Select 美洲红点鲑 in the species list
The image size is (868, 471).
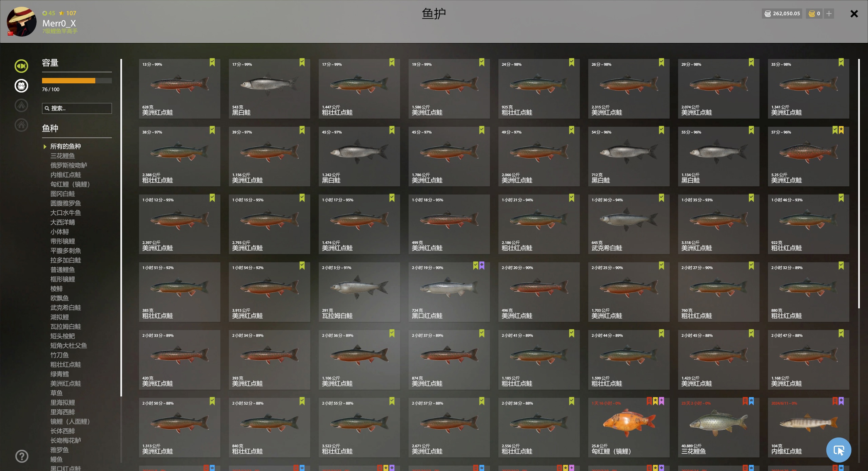click(x=65, y=384)
